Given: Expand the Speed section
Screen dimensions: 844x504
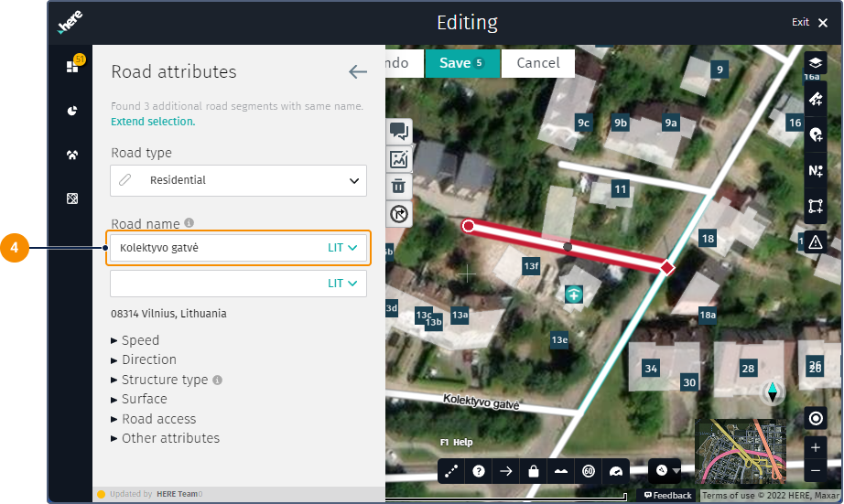Looking at the screenshot, I should tap(135, 340).
